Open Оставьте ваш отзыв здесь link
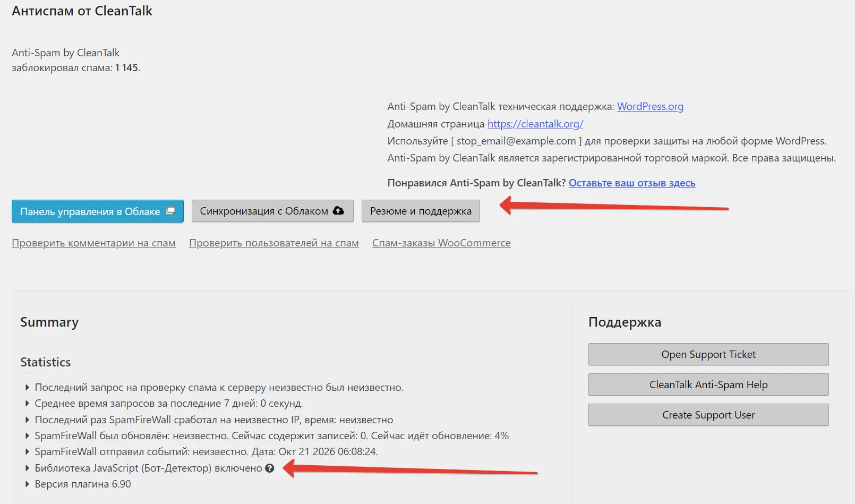Screen dimensions: 855x504 632,183
